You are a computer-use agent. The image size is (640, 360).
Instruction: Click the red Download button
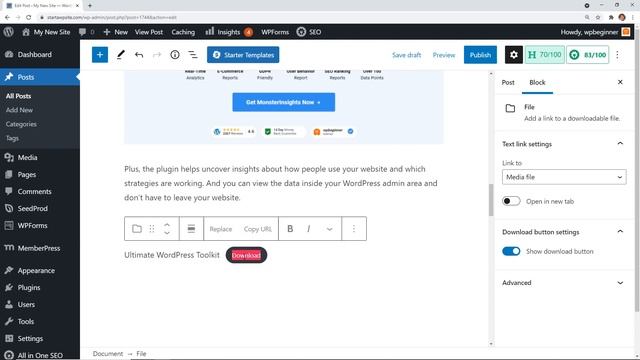246,255
